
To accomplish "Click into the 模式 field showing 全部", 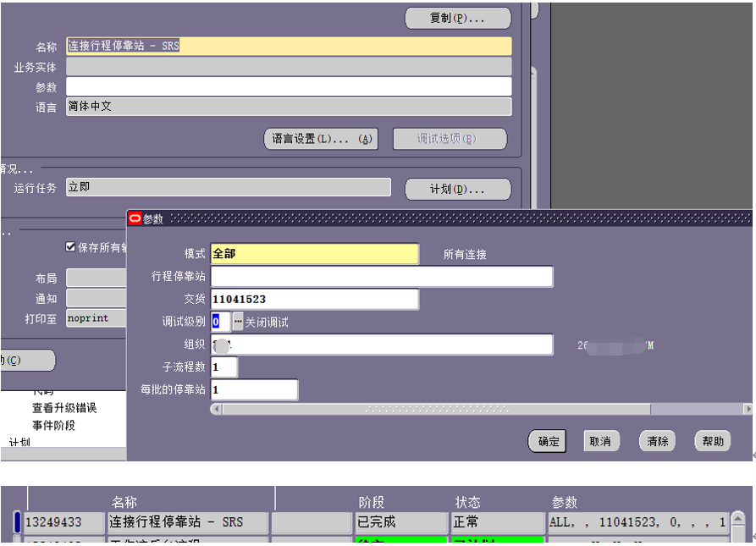I will point(314,254).
